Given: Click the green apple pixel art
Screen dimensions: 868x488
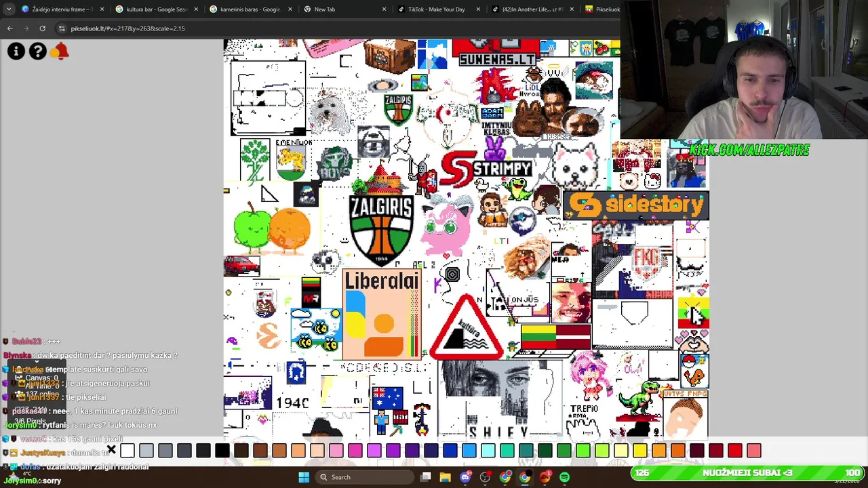Looking at the screenshot, I should (x=251, y=228).
